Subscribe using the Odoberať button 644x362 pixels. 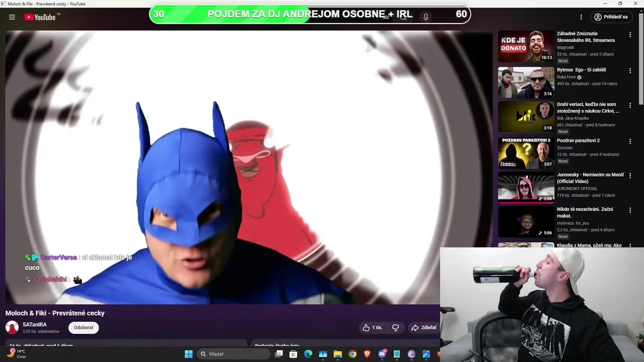[84, 327]
